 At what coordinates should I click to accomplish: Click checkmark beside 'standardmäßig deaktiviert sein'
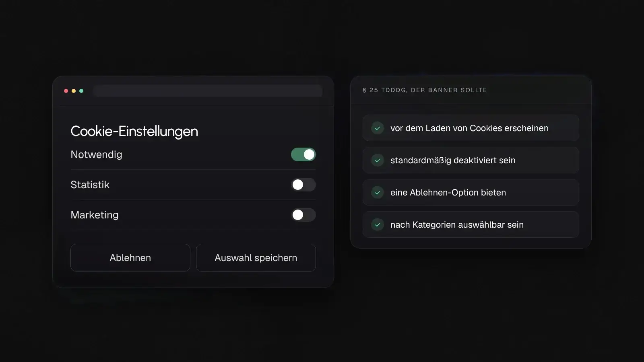coord(378,160)
